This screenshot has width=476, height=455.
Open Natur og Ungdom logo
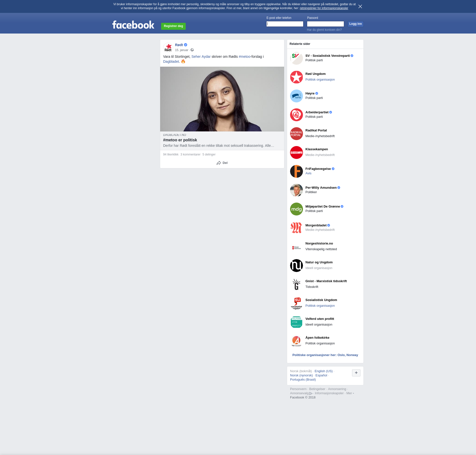pos(297,266)
